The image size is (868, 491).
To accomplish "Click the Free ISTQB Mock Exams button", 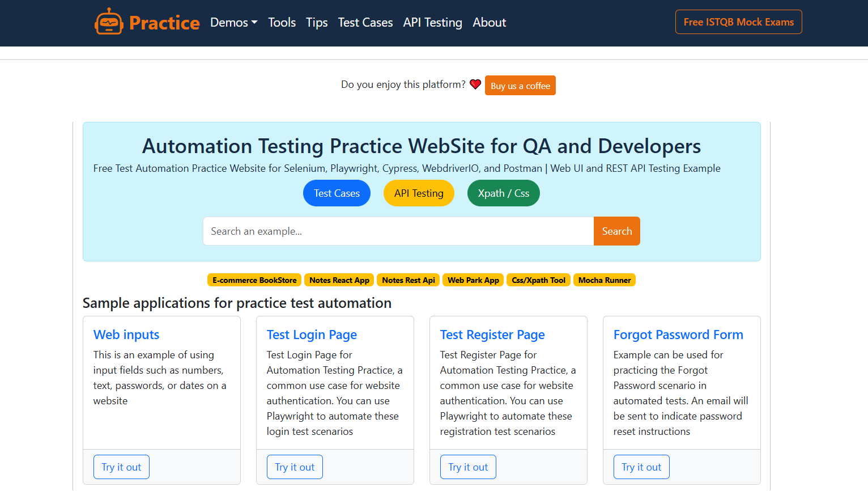I will click(738, 22).
